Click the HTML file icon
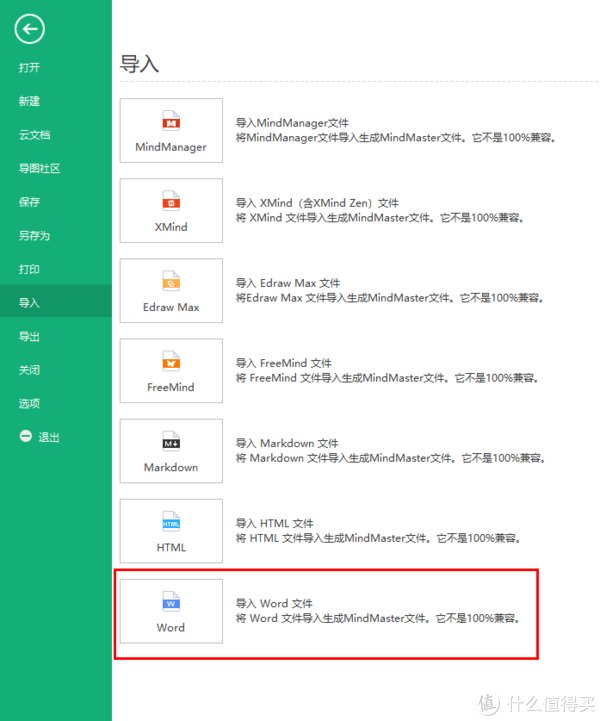 tap(171, 521)
